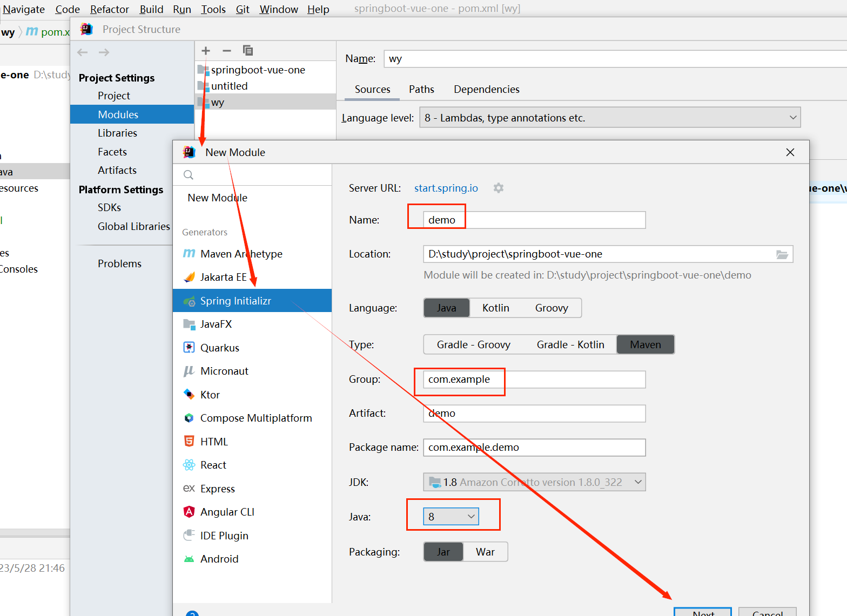Image resolution: width=847 pixels, height=616 pixels.
Task: Select the React generator
Action: pyautogui.click(x=252, y=465)
